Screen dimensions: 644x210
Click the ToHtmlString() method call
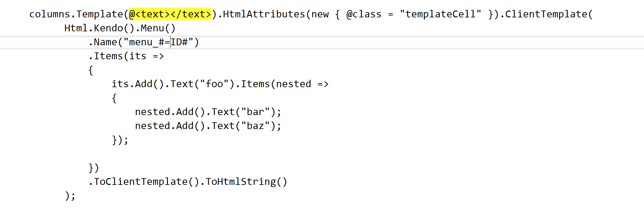coord(246,182)
